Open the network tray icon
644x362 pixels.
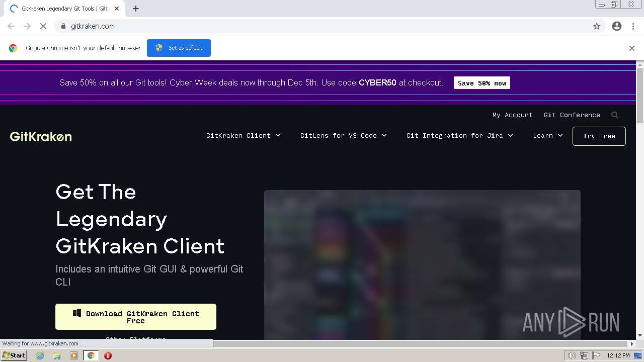coord(584,355)
